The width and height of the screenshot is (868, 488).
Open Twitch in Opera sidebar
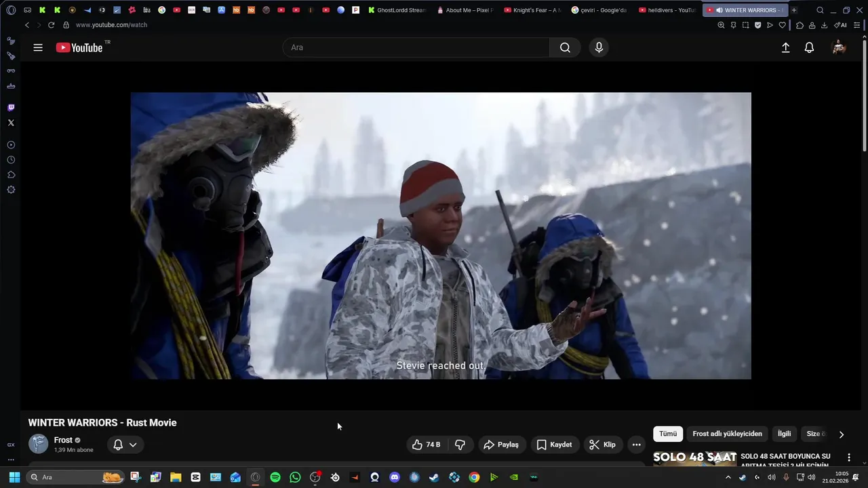11,108
